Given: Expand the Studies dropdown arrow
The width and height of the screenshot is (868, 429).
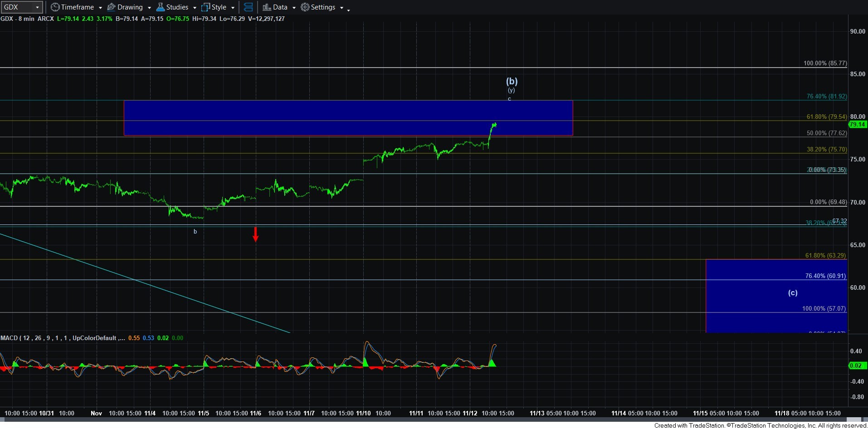Looking at the screenshot, I should 195,8.
